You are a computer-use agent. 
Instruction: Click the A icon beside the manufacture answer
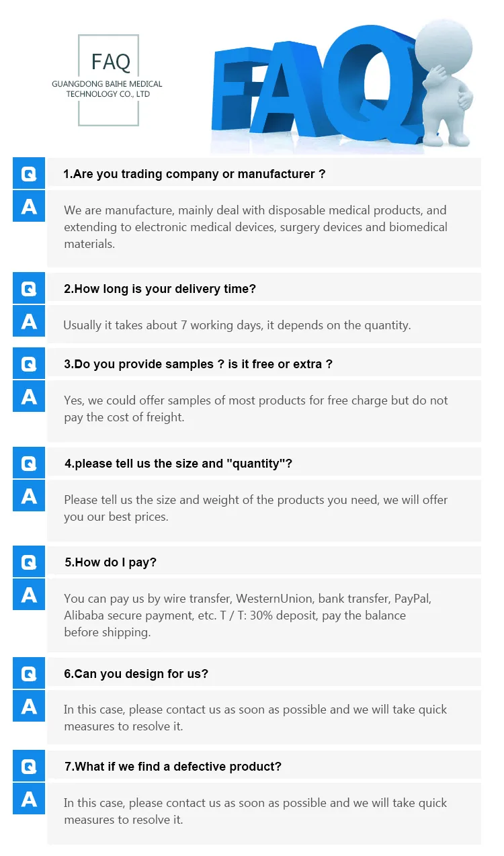(x=29, y=206)
